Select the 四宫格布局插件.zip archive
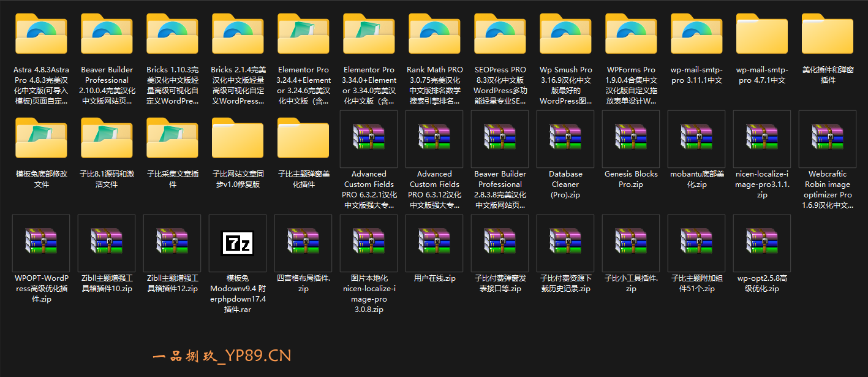The height and width of the screenshot is (377, 868). 303,243
